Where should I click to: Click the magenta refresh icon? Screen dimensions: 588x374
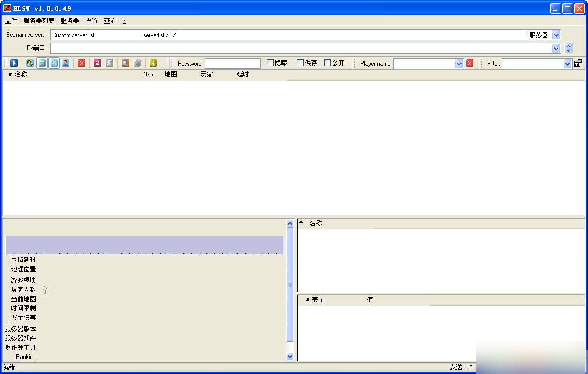click(x=98, y=63)
